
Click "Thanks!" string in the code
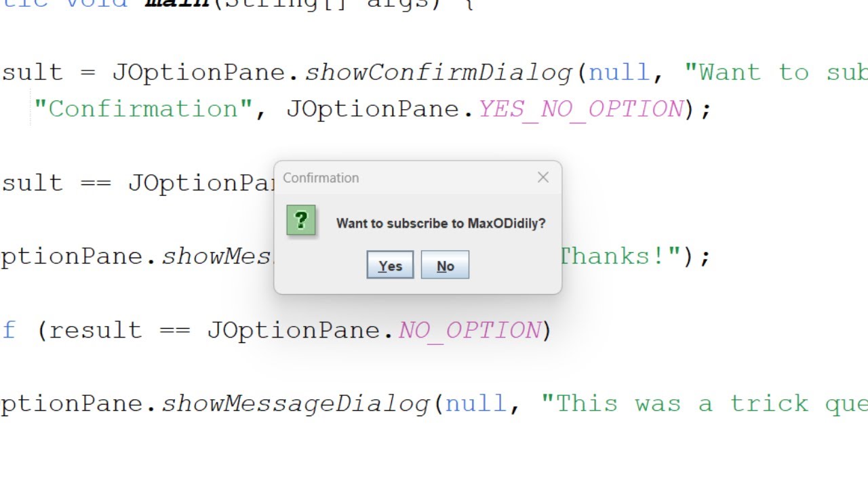coord(620,256)
